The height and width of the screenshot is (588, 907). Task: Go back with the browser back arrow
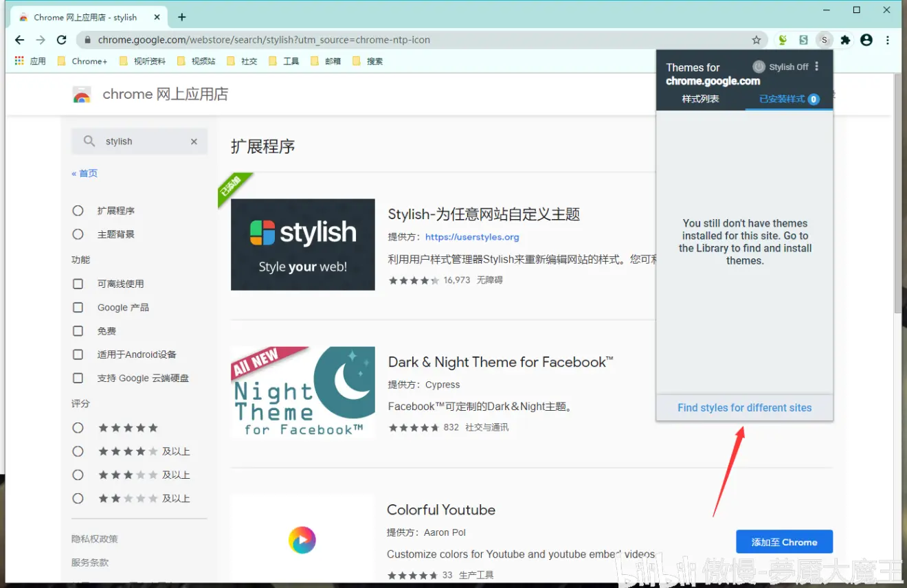pos(20,40)
